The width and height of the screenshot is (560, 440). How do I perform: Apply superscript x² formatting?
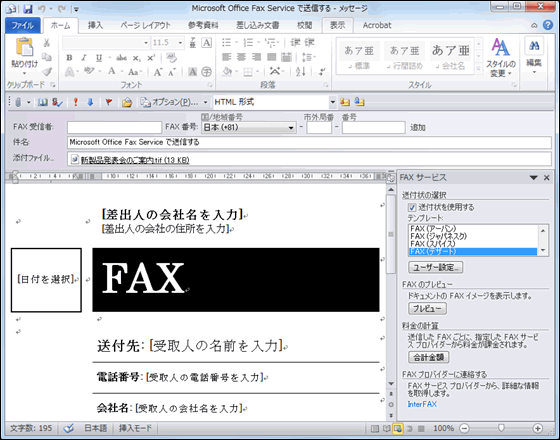(x=151, y=58)
